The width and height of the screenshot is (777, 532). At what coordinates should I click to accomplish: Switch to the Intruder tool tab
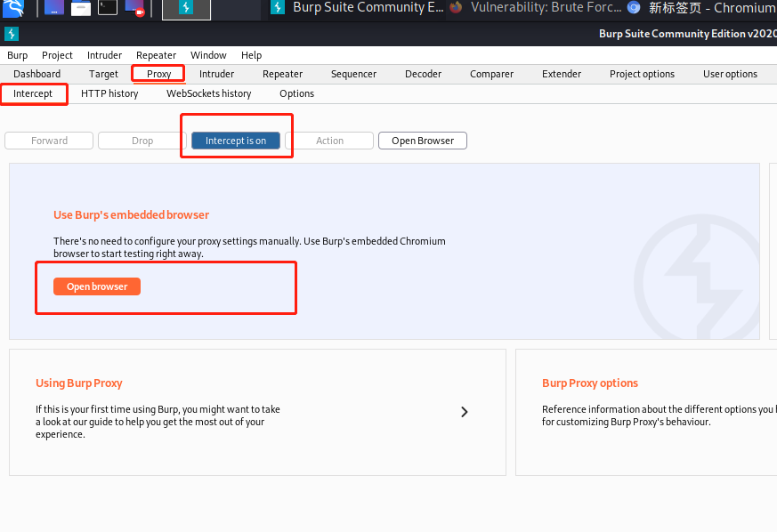[216, 74]
